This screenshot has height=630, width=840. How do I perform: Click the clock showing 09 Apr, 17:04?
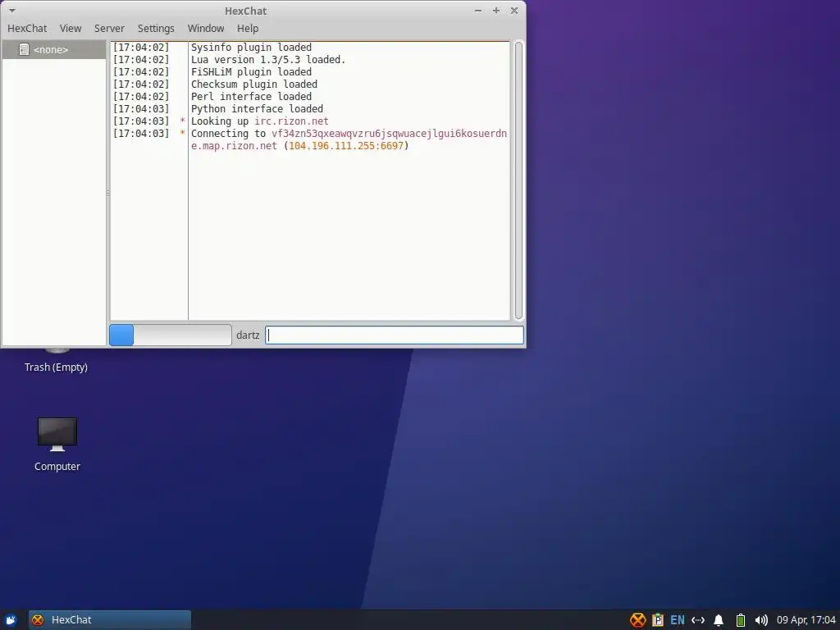pos(806,620)
